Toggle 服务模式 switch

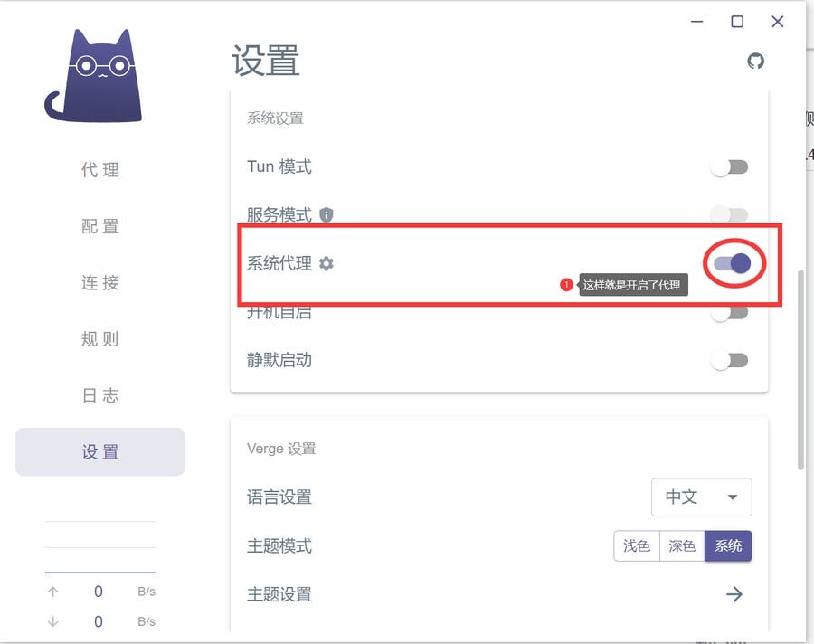click(x=729, y=214)
